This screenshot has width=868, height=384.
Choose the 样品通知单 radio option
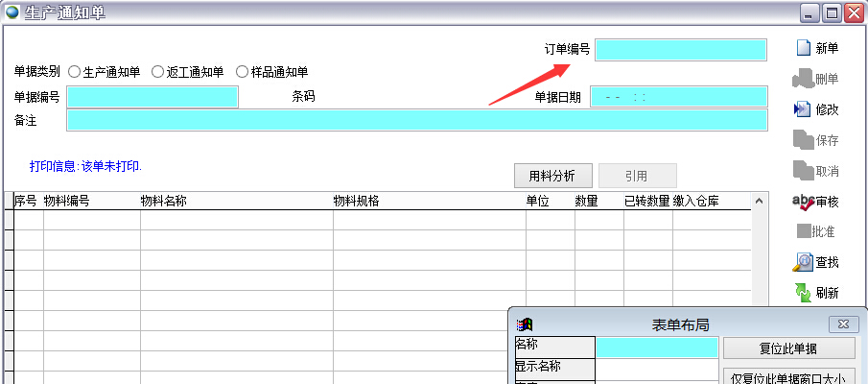[242, 72]
